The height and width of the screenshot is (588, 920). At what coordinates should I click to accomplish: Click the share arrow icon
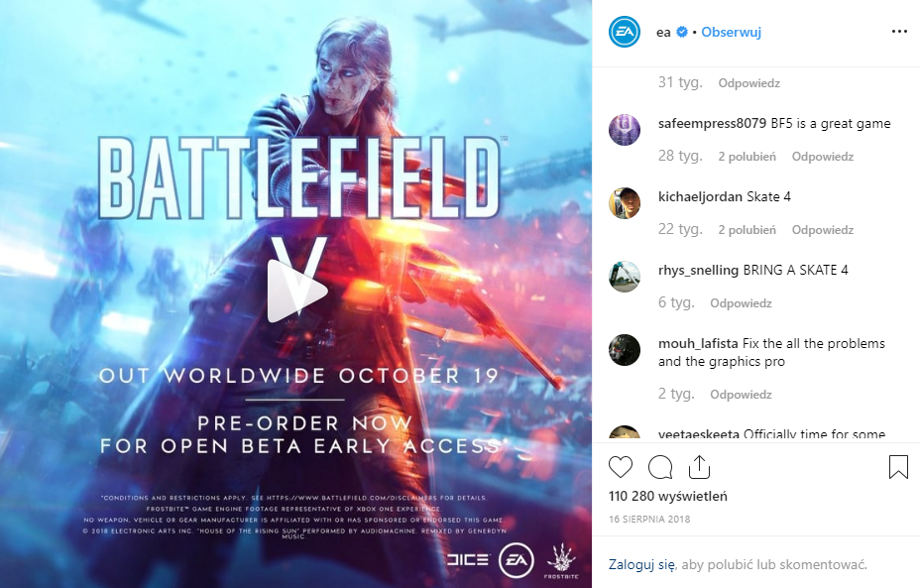[x=699, y=466]
